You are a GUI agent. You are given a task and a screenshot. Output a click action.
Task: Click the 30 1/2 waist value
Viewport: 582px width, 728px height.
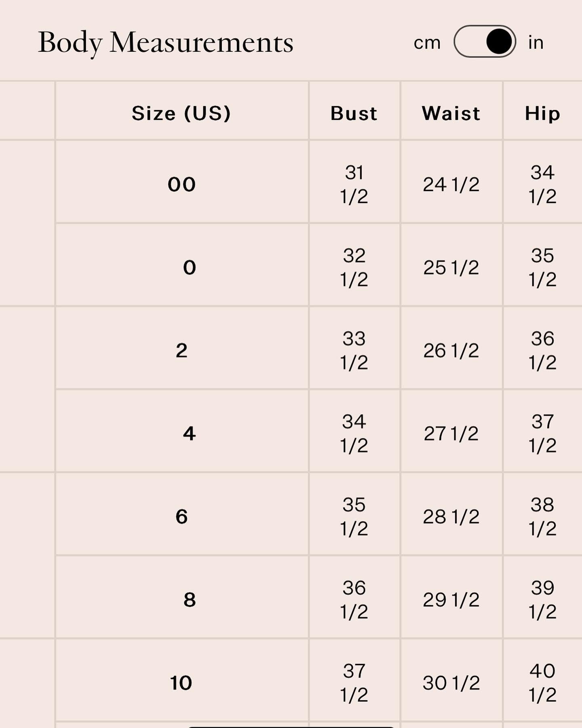[x=451, y=683]
